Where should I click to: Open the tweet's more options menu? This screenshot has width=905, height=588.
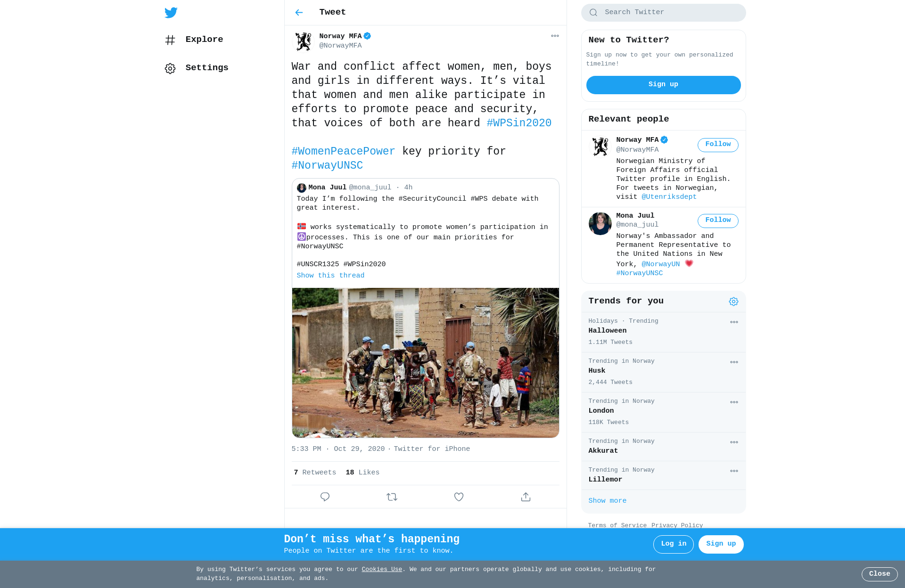(x=555, y=36)
